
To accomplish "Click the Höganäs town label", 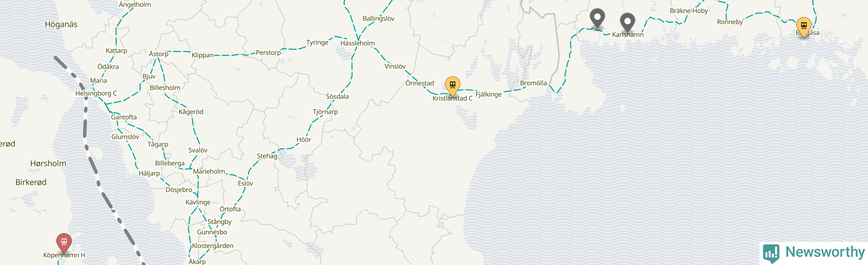I will pyautogui.click(x=61, y=24).
